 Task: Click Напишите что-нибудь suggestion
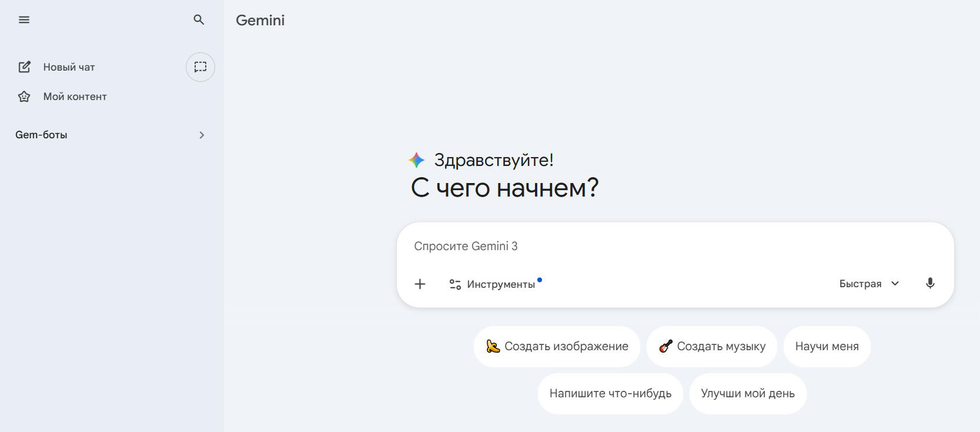610,393
